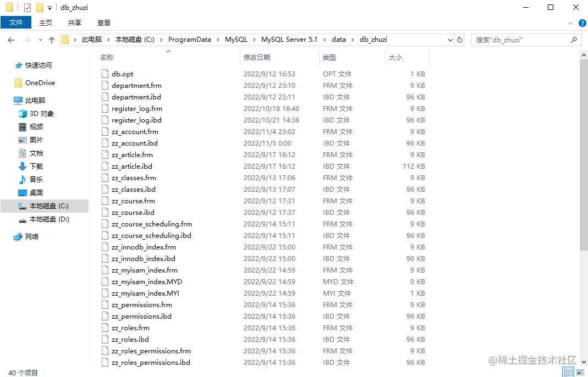Image resolution: width=588 pixels, height=377 pixels.
Task: Click the file icon beside zz_course.frm
Action: (105, 201)
